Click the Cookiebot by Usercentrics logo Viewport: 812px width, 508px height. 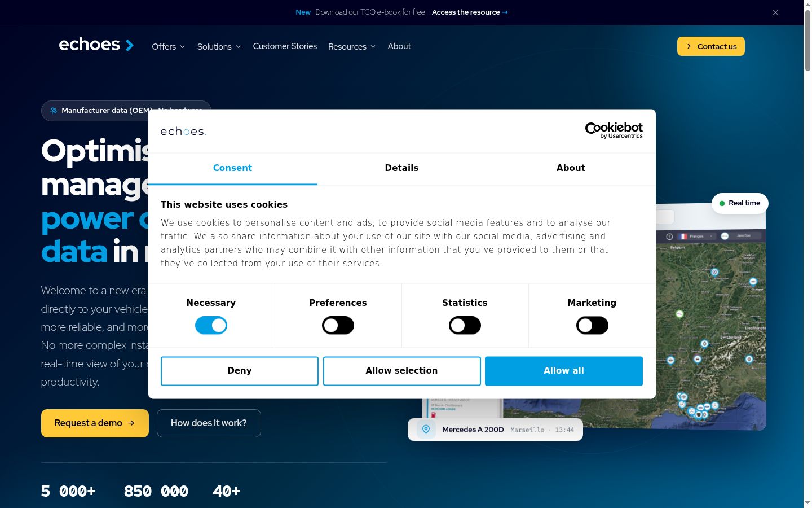[x=614, y=130]
